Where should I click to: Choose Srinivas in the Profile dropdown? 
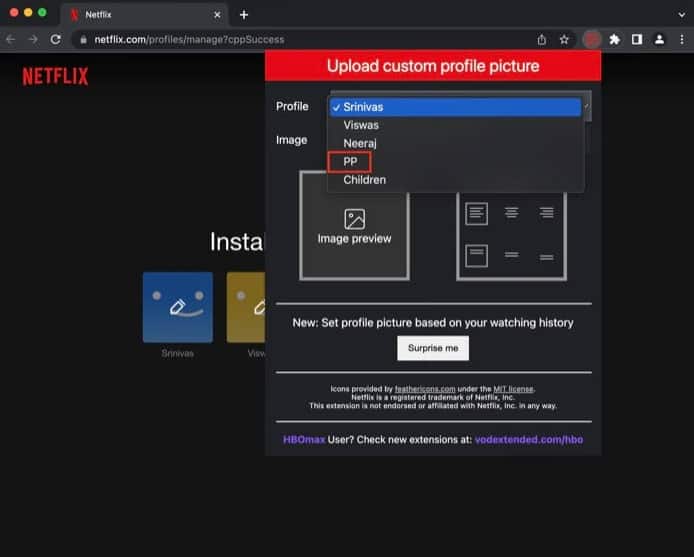pyautogui.click(x=455, y=107)
